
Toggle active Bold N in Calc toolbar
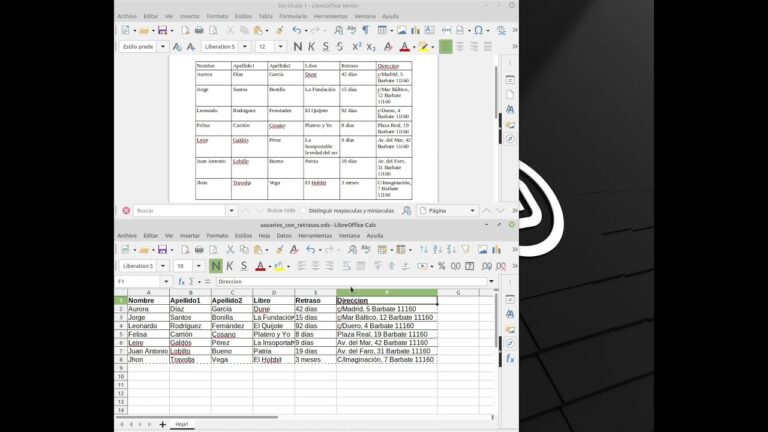216,266
